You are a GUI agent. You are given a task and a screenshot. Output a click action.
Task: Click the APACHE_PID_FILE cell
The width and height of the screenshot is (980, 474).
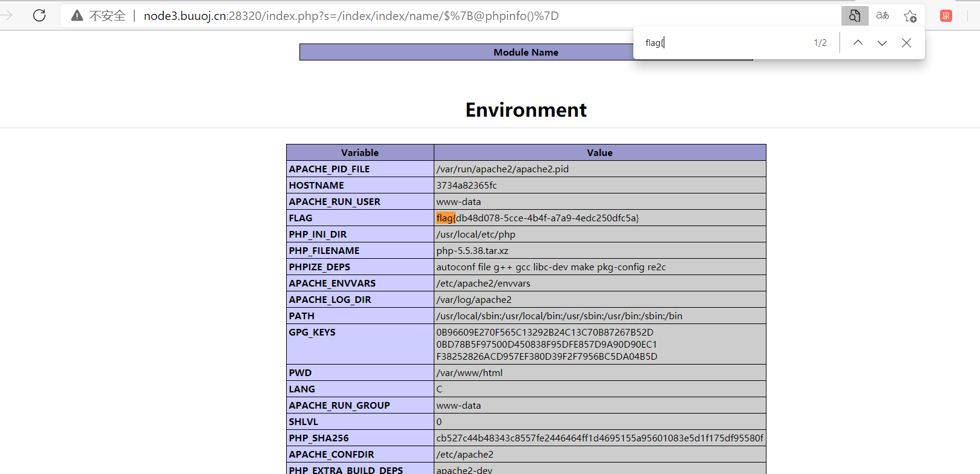(x=360, y=169)
